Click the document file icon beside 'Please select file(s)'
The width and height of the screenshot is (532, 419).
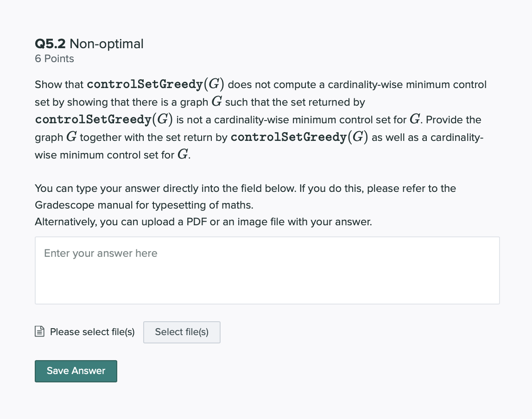click(40, 331)
